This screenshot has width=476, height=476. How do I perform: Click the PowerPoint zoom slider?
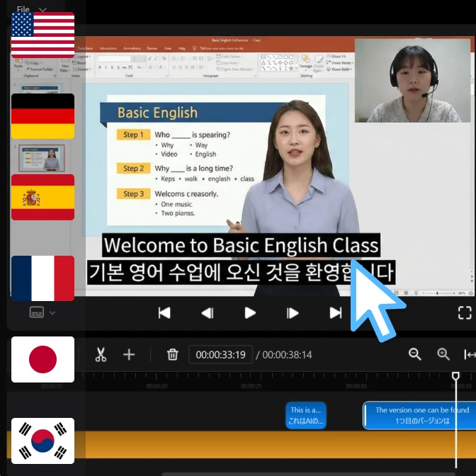click(x=439, y=293)
